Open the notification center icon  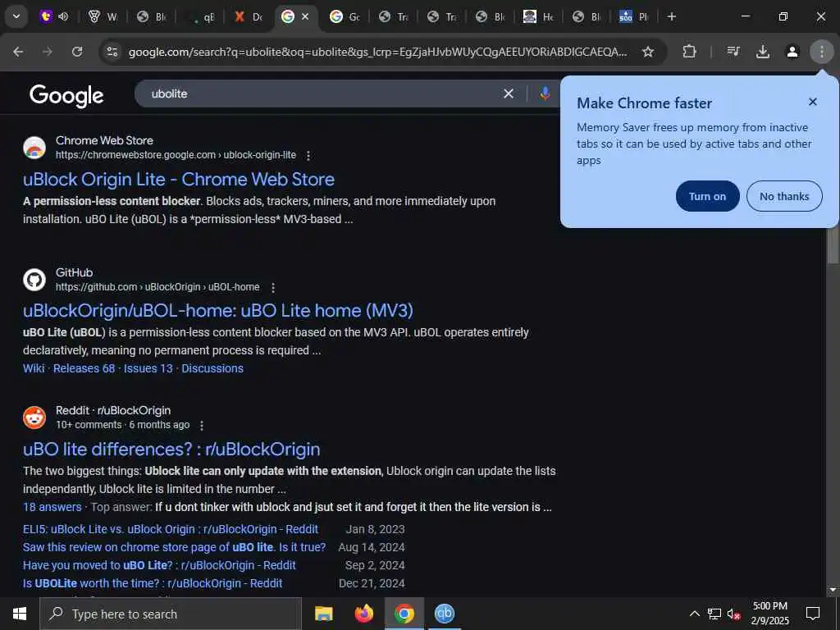tap(813, 614)
